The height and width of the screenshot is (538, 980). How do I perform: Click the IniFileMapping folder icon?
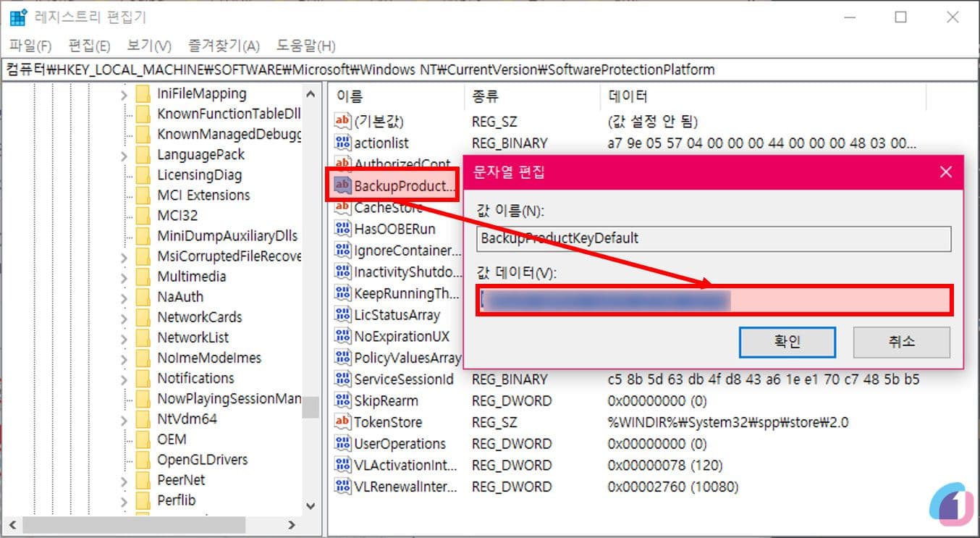point(143,93)
